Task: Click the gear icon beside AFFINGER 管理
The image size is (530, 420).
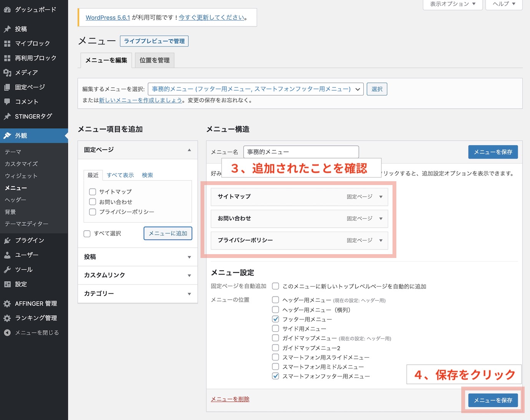Action: [7, 304]
